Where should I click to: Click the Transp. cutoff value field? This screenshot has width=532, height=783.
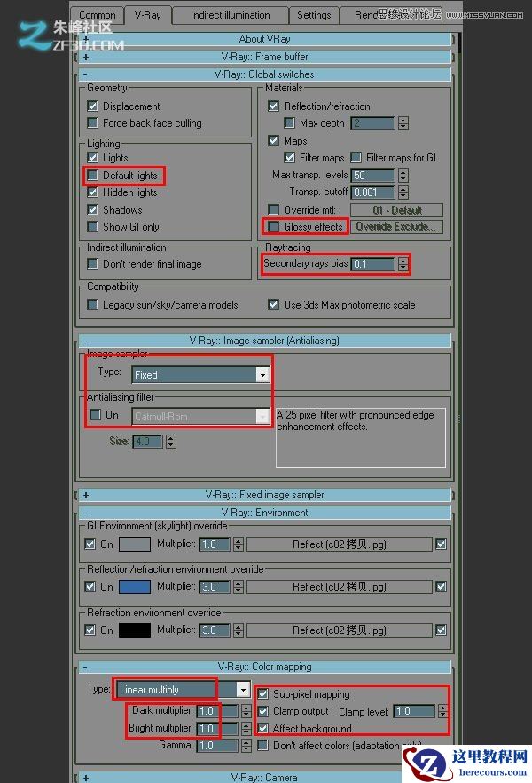coord(373,192)
